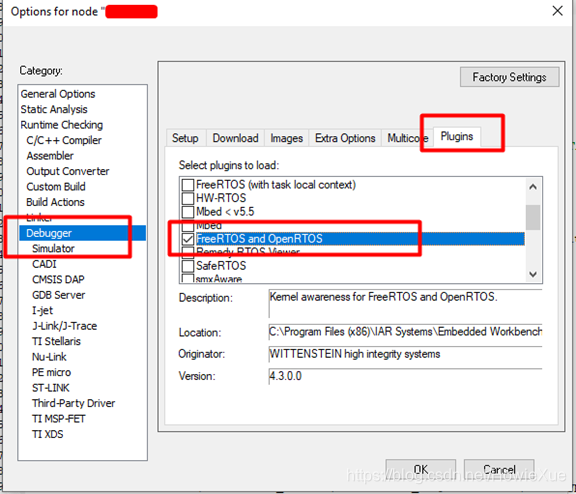Select J-Link/J-Trace category
Image resolution: width=576 pixels, height=494 pixels.
tap(65, 326)
